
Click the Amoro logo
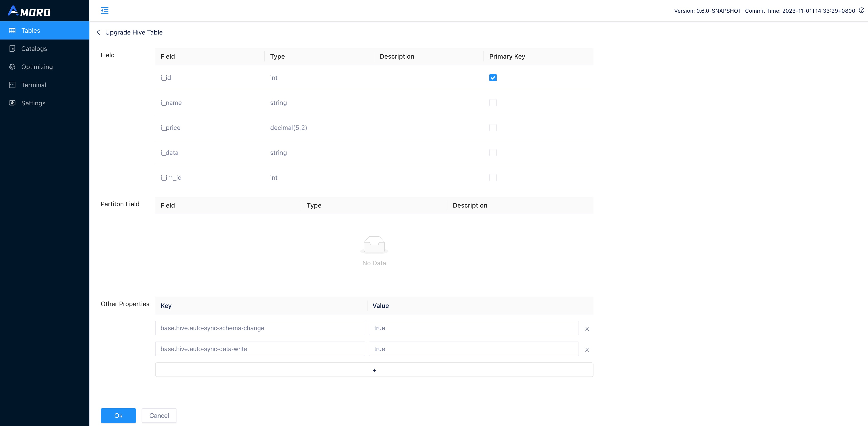click(29, 11)
